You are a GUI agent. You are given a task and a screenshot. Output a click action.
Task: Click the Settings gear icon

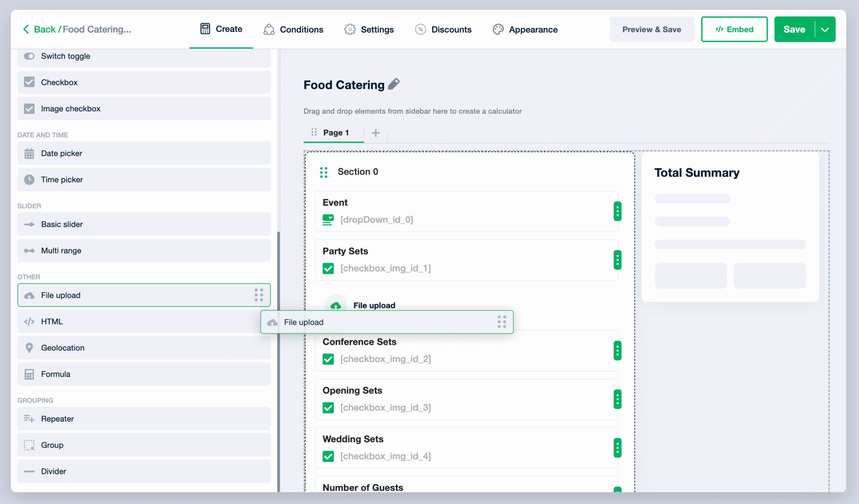pyautogui.click(x=350, y=30)
